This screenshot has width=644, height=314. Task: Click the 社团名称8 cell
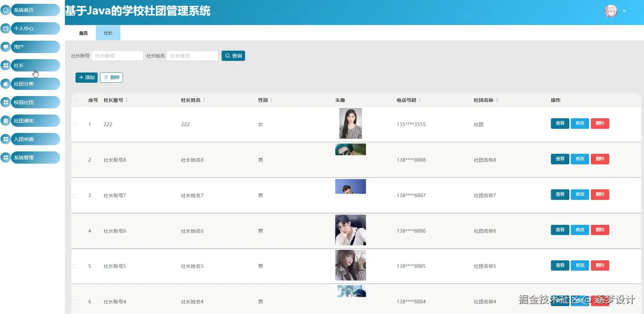click(485, 160)
